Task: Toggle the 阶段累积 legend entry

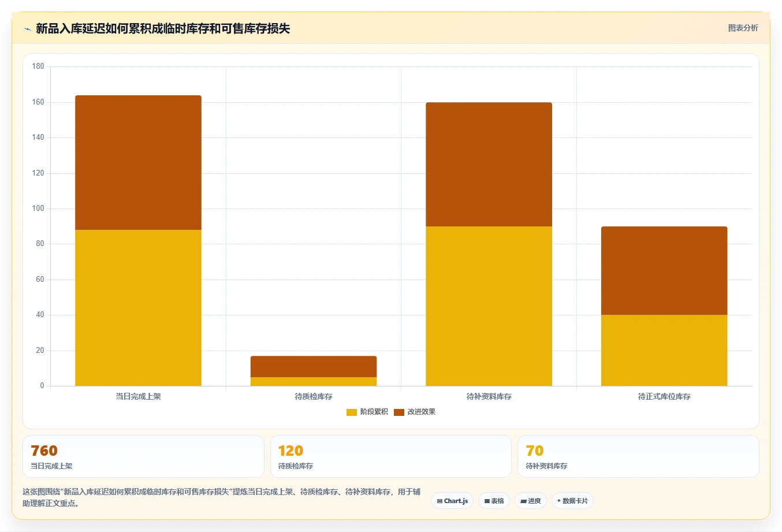Action: 367,412
